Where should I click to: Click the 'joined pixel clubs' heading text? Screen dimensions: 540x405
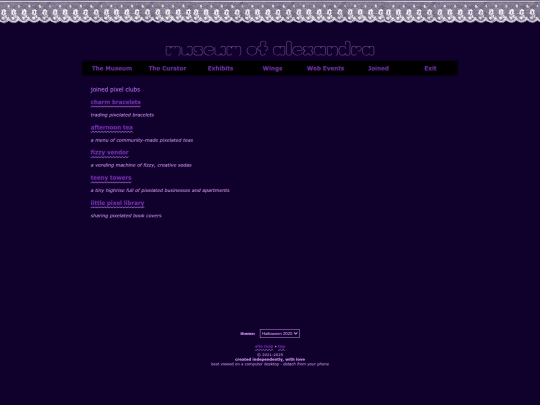click(x=115, y=90)
